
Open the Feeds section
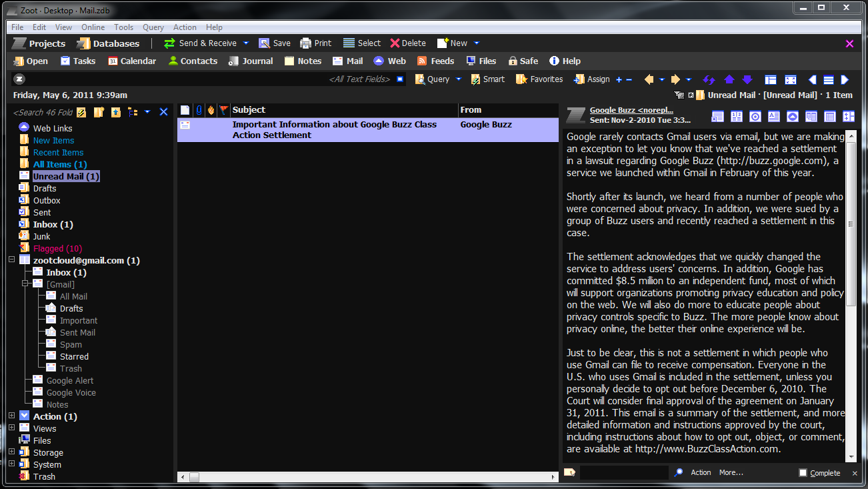pyautogui.click(x=435, y=61)
